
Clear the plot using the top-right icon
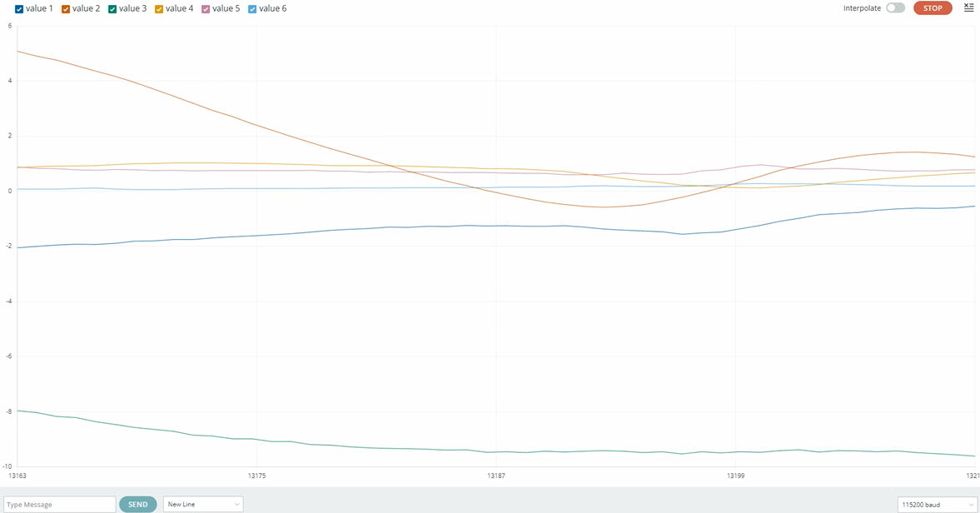pos(968,7)
